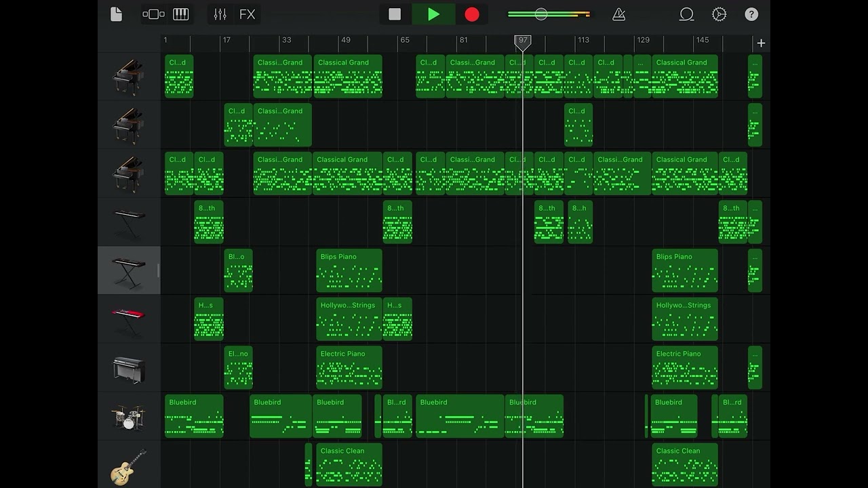This screenshot has width=868, height=488.
Task: Click the playhead marker at bar 97
Action: click(522, 42)
